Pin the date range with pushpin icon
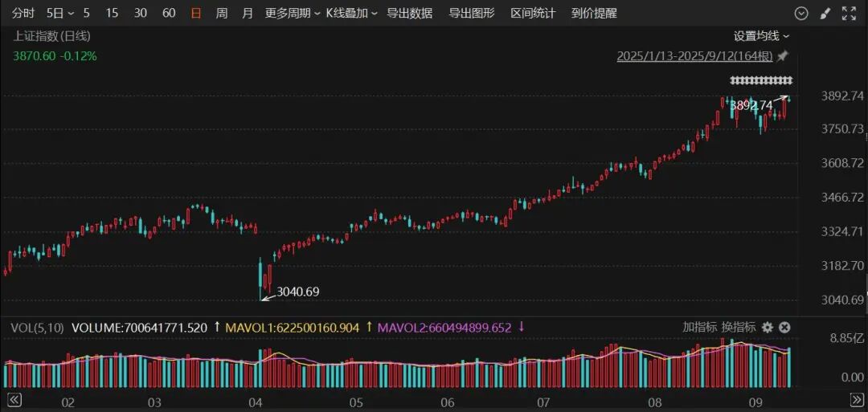The width and height of the screenshot is (868, 412). (x=782, y=56)
